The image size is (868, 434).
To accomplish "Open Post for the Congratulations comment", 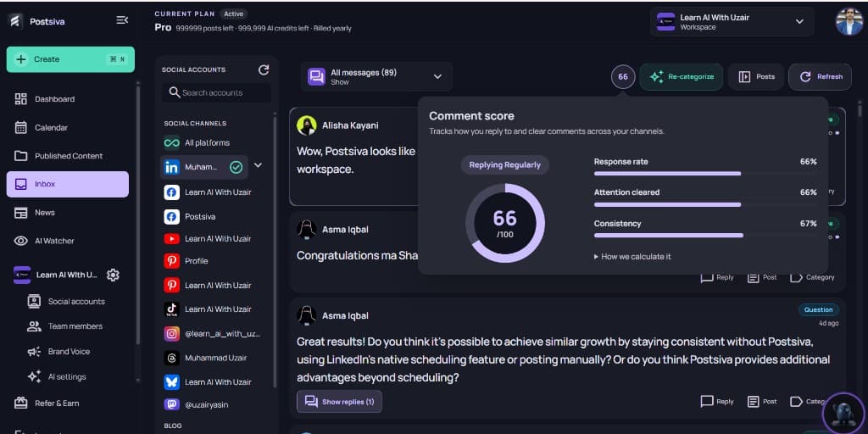I will [x=762, y=277].
